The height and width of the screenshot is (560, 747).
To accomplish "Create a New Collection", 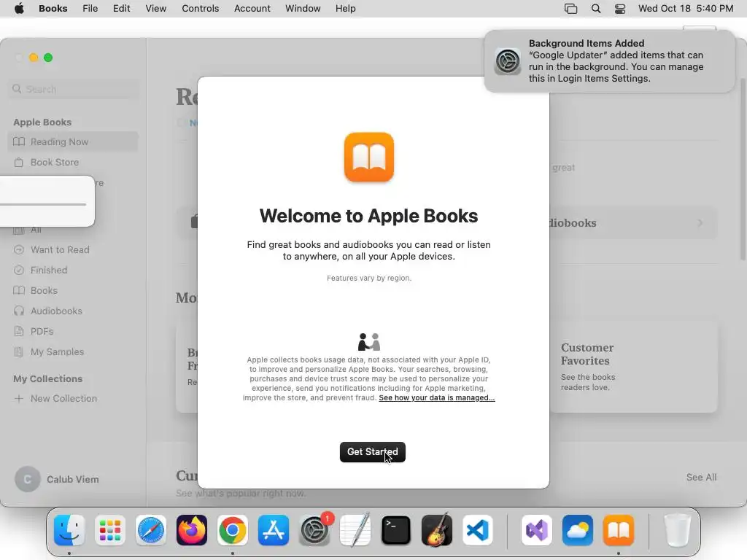I will tap(63, 399).
